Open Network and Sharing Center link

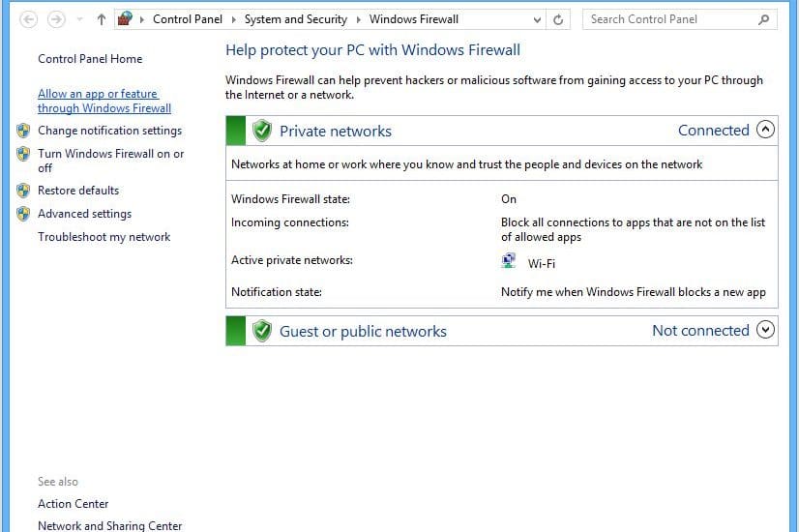click(x=109, y=525)
